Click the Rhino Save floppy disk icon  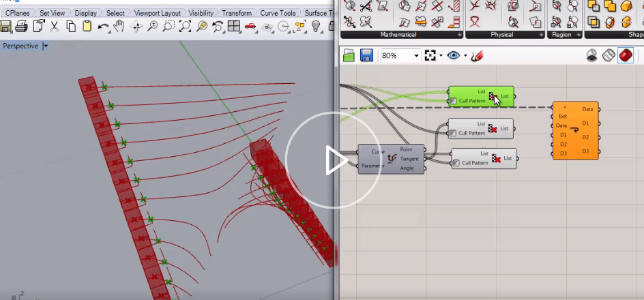tap(5, 27)
